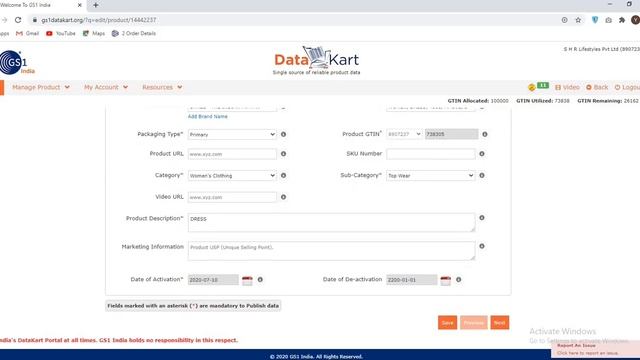Click the camera extension icon in toolbar
The width and height of the screenshot is (640, 360).
608,20
